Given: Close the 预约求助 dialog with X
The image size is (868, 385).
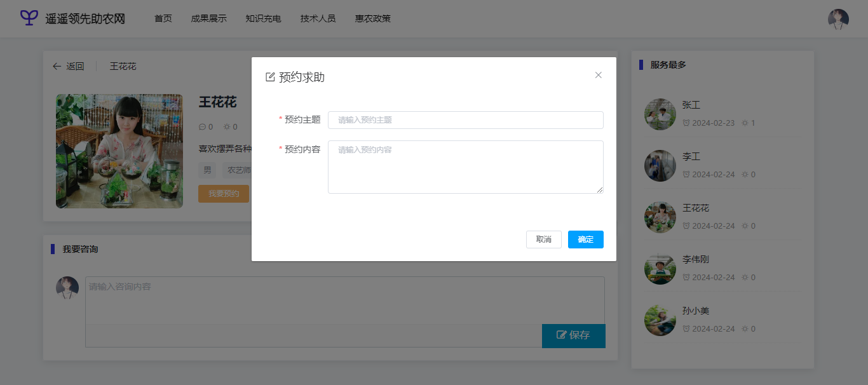Looking at the screenshot, I should pyautogui.click(x=598, y=75).
